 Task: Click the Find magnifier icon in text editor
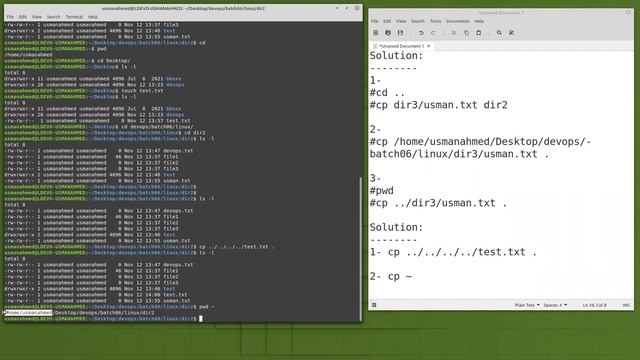tap(499, 33)
